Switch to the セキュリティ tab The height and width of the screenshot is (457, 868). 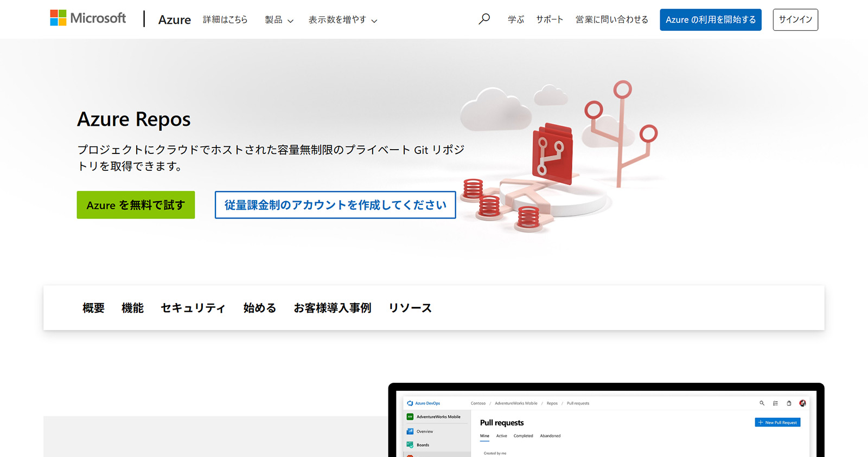(x=193, y=308)
